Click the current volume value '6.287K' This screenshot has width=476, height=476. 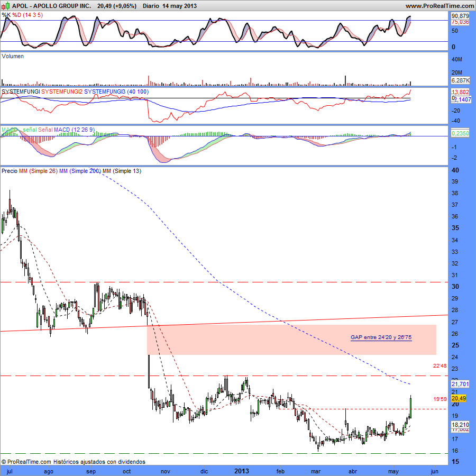tap(461, 80)
